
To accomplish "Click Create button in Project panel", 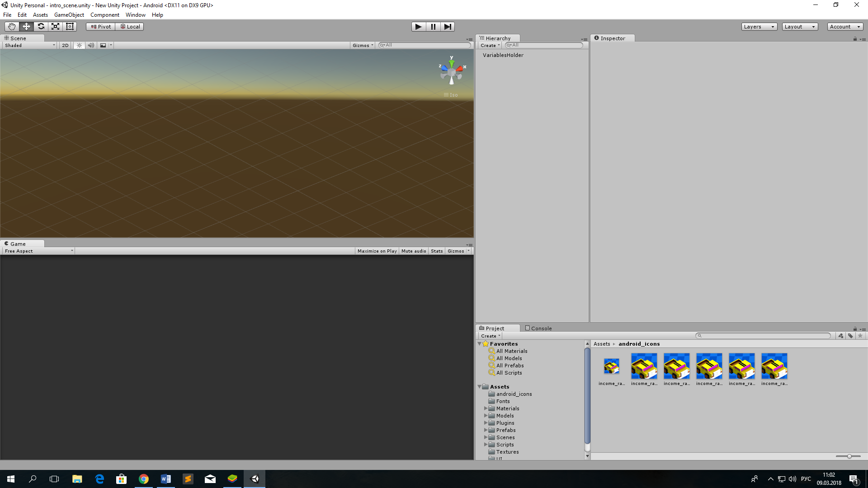I will click(x=489, y=335).
